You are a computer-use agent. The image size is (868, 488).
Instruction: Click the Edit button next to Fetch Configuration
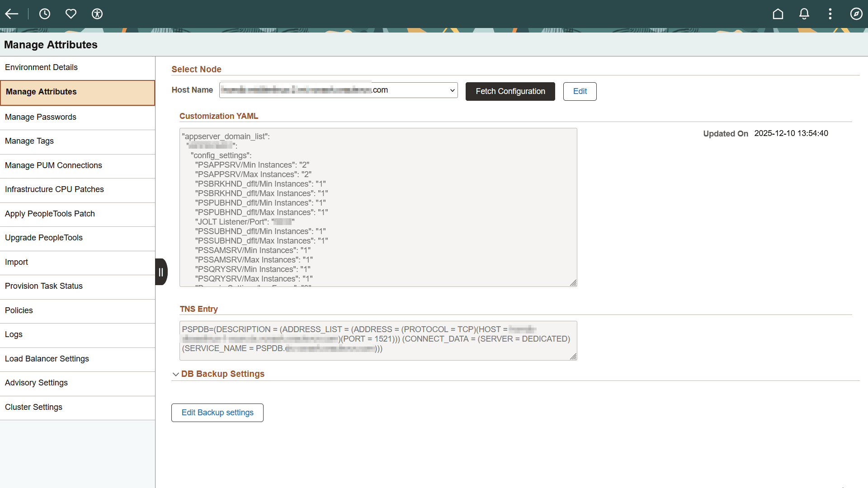[580, 91]
